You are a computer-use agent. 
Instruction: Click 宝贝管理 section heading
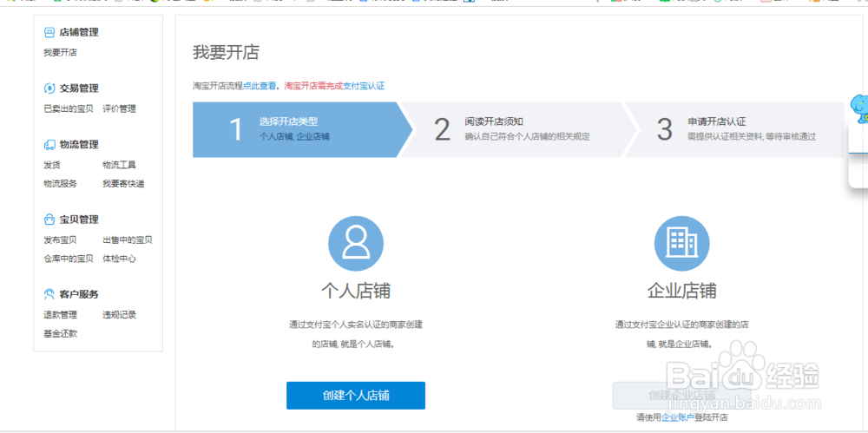(x=79, y=220)
